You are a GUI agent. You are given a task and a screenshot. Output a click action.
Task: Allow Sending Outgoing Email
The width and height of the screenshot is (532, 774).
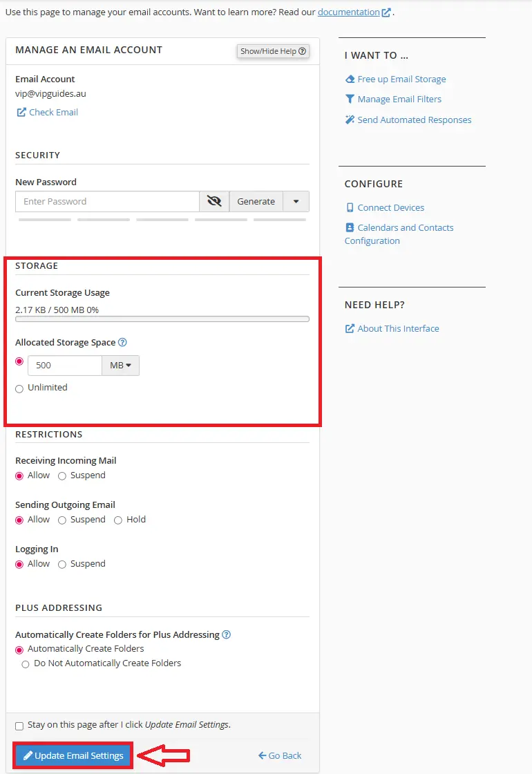click(x=19, y=520)
